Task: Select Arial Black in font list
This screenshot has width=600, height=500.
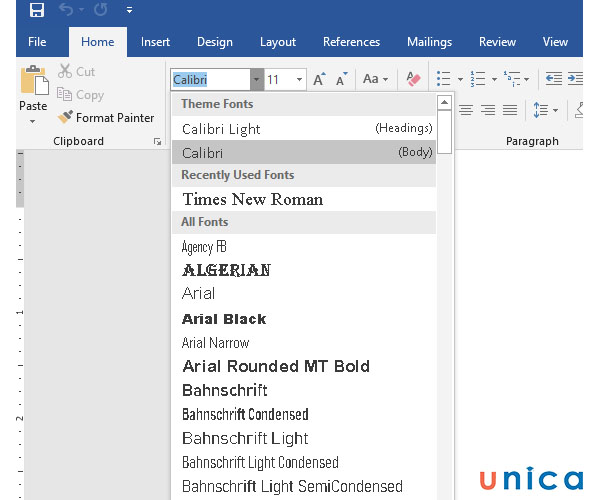Action: click(224, 319)
